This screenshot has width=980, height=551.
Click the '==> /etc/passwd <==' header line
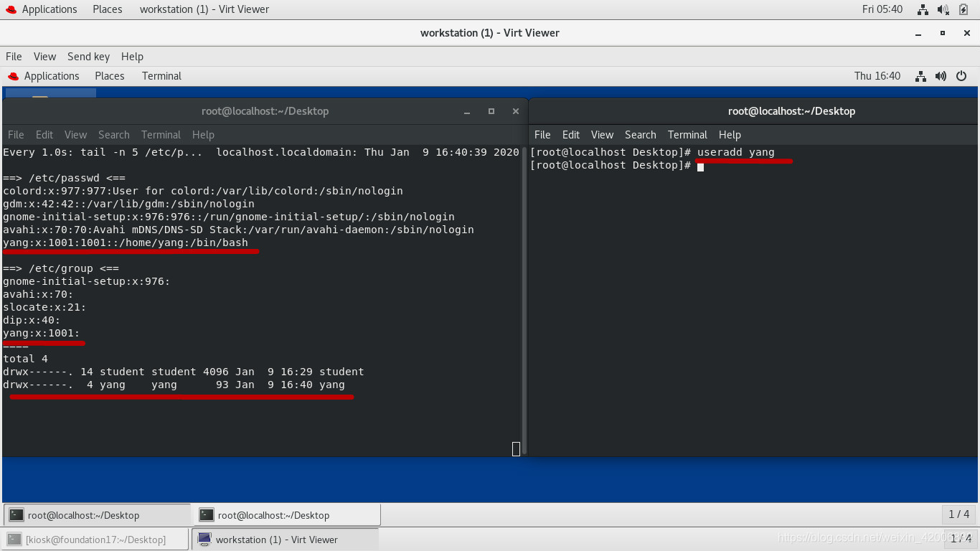(65, 178)
